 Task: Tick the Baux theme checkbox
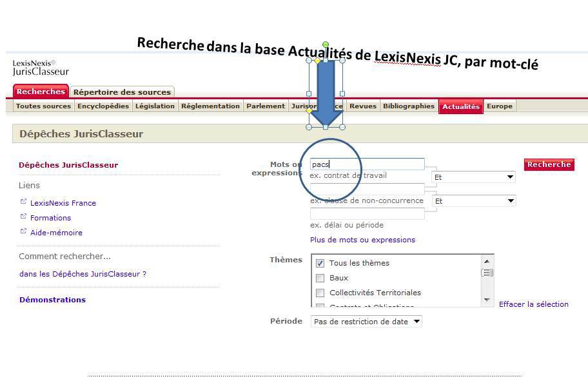tap(320, 278)
